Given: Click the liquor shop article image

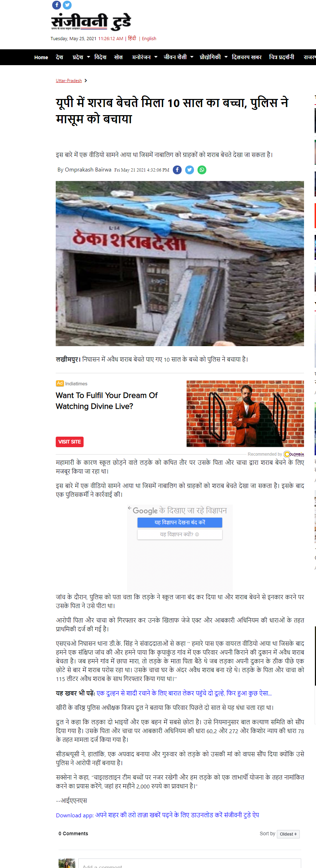Looking at the screenshot, I should pyautogui.click(x=180, y=263).
